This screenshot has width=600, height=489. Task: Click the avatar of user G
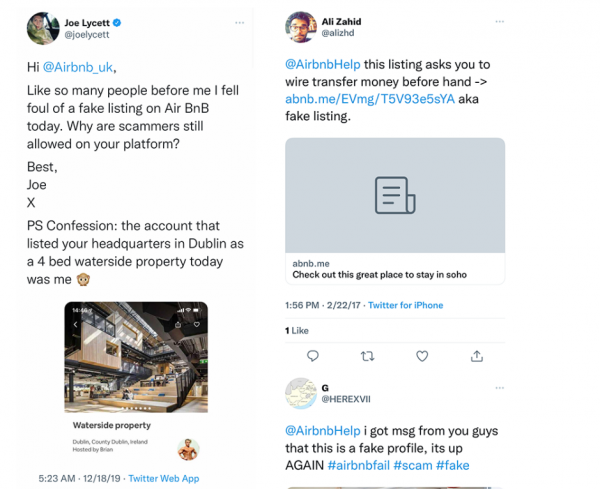pos(303,393)
